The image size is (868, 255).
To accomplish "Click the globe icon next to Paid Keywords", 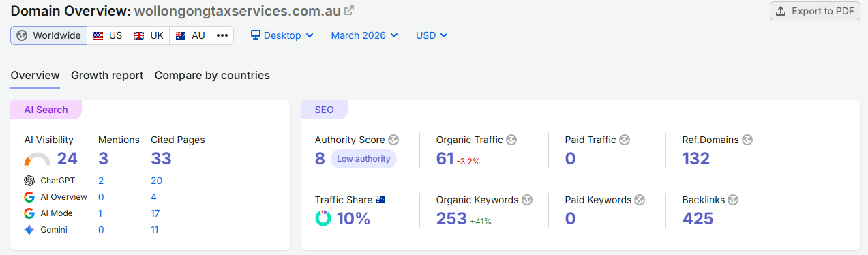I will [640, 200].
